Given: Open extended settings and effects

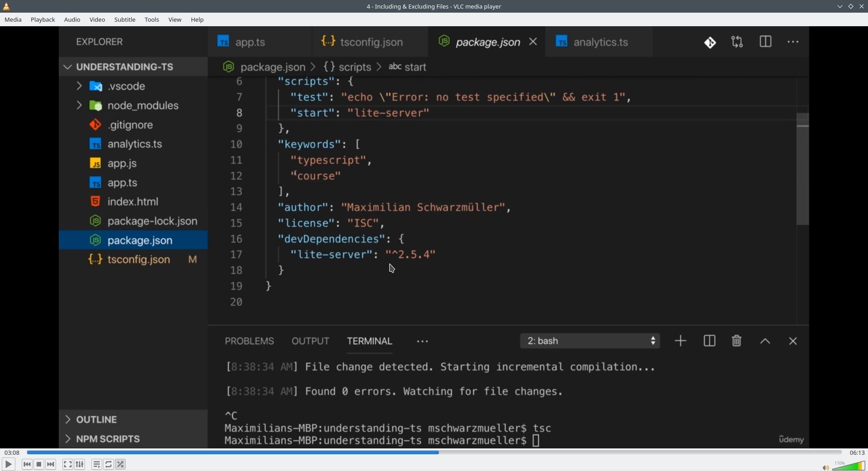Looking at the screenshot, I should [80, 464].
